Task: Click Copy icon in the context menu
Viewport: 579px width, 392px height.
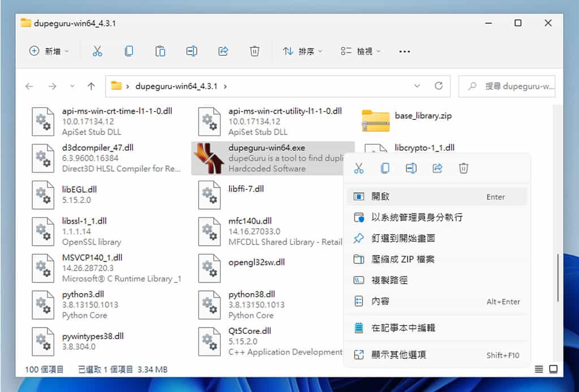Action: (x=384, y=168)
